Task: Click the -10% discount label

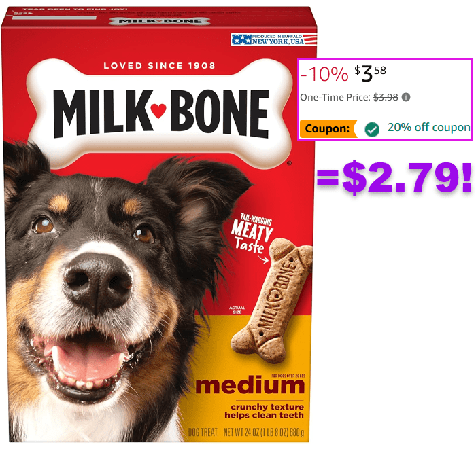Action: pyautogui.click(x=324, y=73)
